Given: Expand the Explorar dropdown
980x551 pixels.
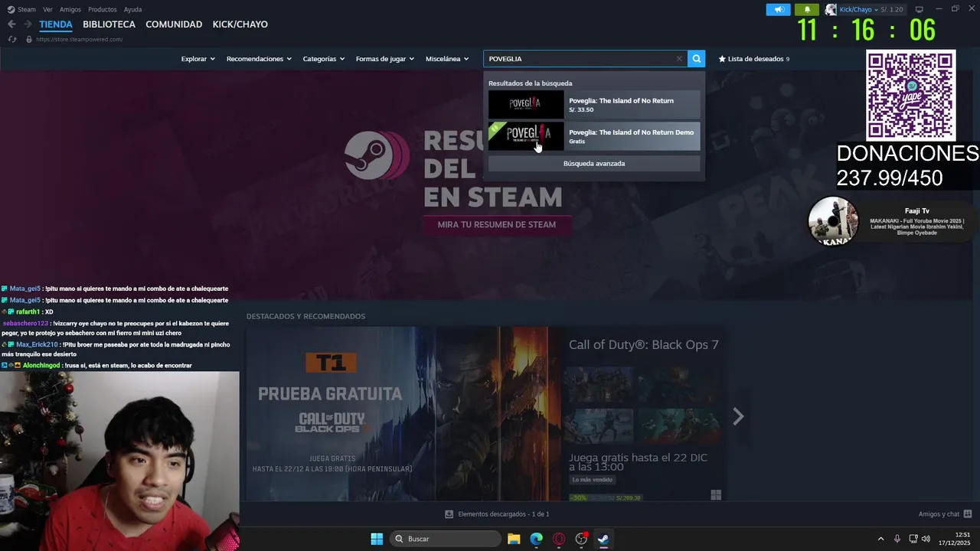Looking at the screenshot, I should pos(198,59).
